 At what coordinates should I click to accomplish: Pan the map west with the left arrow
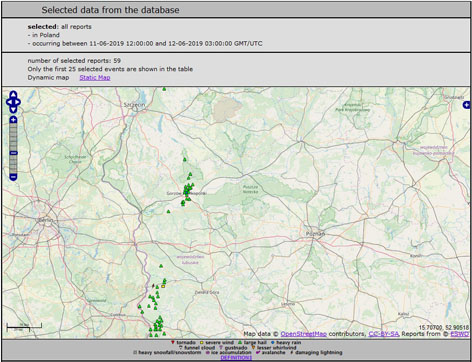[x=9, y=102]
